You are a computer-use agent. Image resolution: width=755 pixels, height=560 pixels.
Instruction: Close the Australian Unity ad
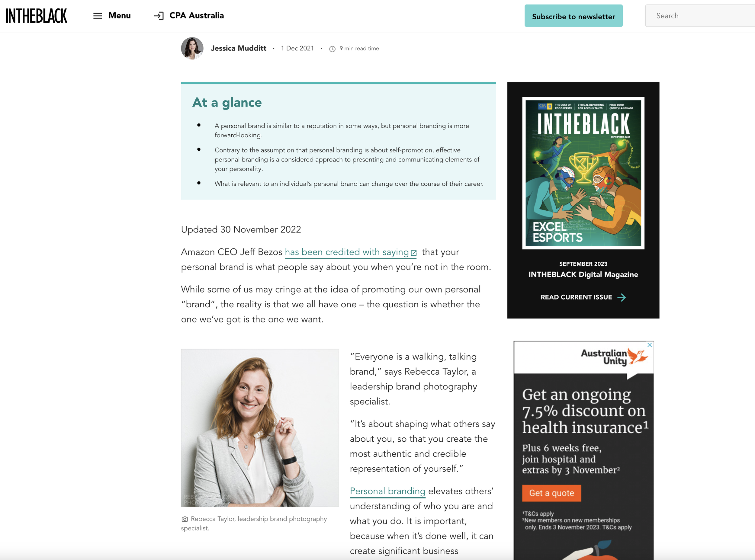[x=650, y=345]
